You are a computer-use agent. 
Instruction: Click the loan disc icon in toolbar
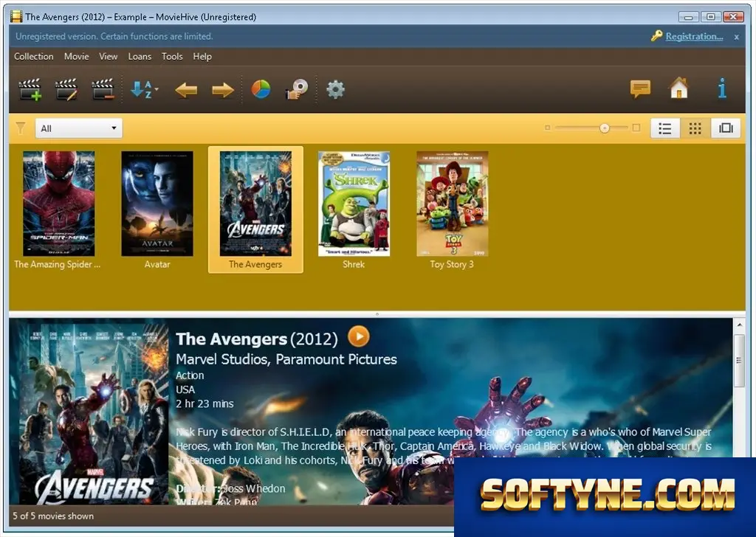(x=297, y=89)
